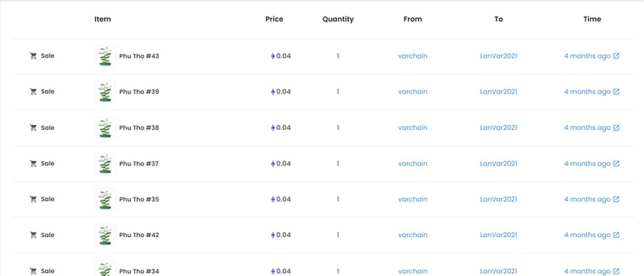Viewport: 644px width, 276px height.
Task: Open LanVar2021 link in Phu Tho #34 row
Action: point(498,271)
